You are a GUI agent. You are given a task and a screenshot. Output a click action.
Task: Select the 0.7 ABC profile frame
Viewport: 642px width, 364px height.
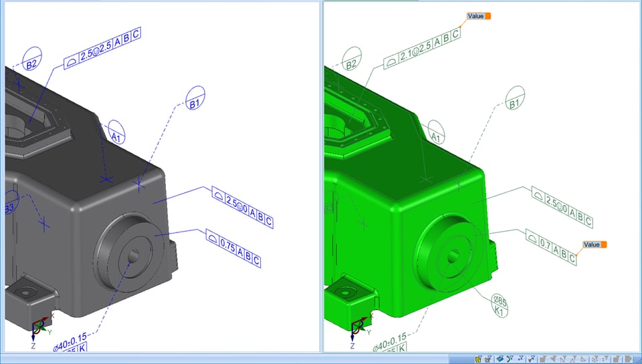pos(552,247)
